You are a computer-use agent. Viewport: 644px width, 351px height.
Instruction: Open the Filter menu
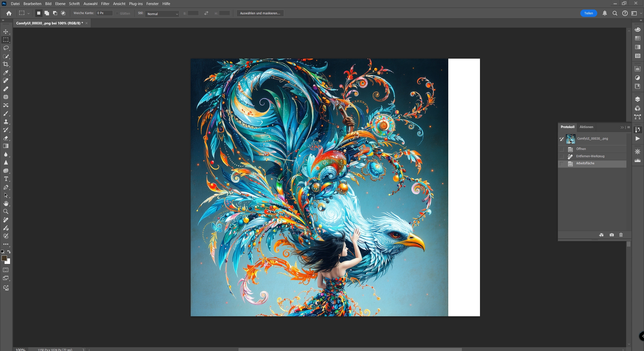[x=105, y=4]
